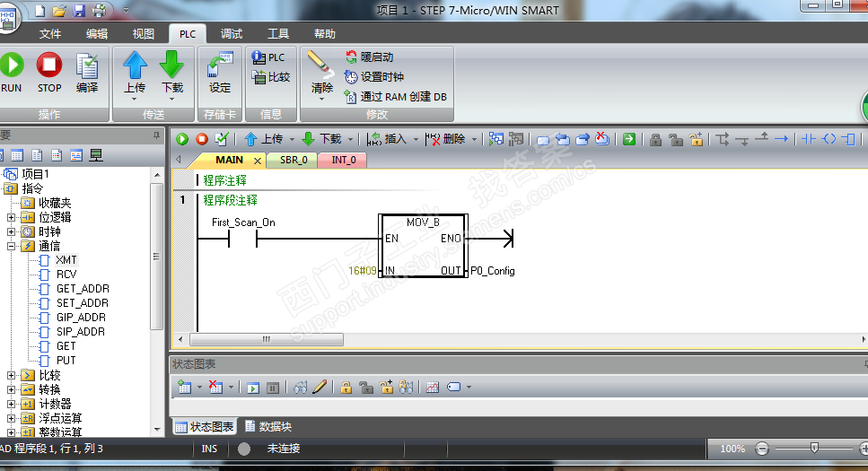Click insert contact icon in editor toolbar
Image resolution: width=868 pixels, height=471 pixels.
[x=809, y=139]
